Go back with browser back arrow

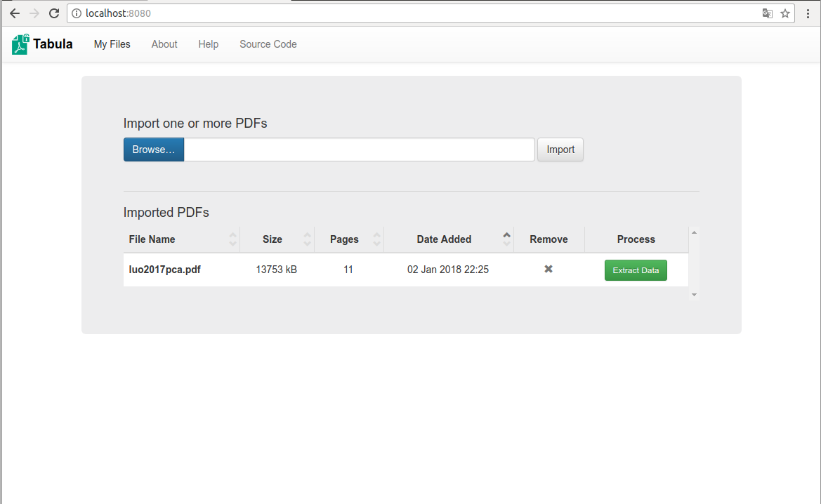click(x=15, y=13)
